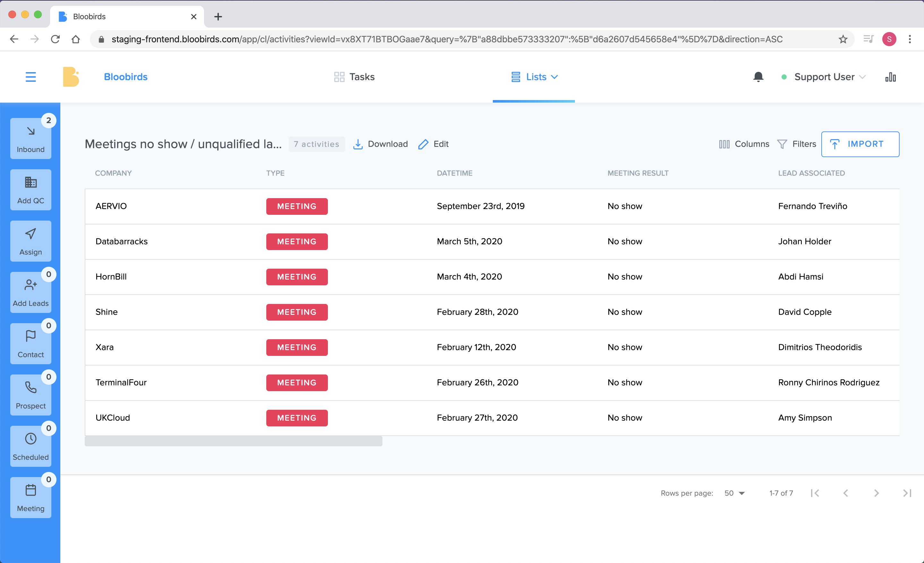Open the Chrome profile avatar S
Screen dimensions: 924x563
coord(889,39)
